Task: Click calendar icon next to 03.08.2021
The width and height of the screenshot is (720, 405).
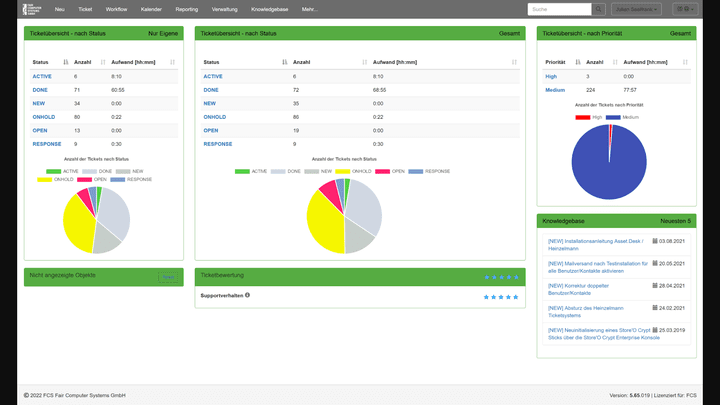Action: pos(655,241)
